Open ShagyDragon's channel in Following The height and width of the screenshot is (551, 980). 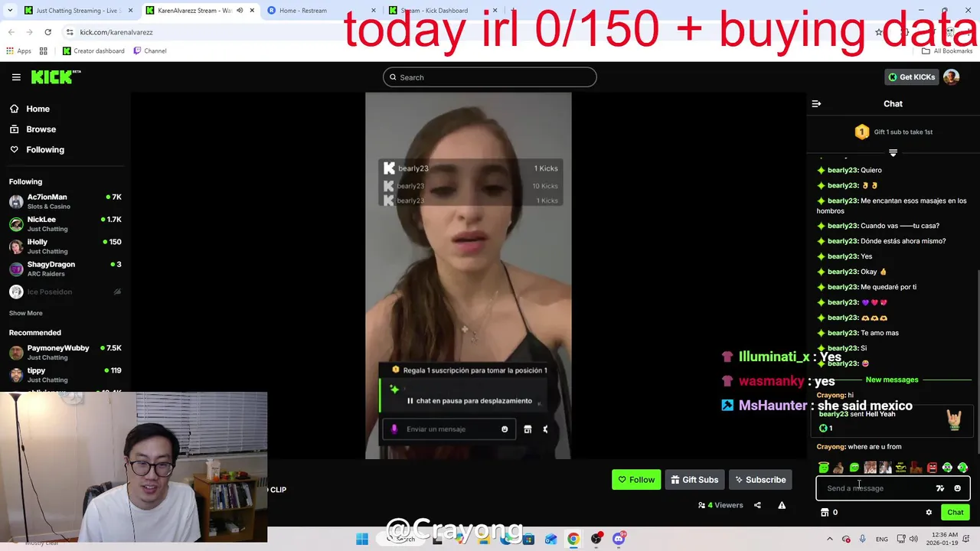65,269
